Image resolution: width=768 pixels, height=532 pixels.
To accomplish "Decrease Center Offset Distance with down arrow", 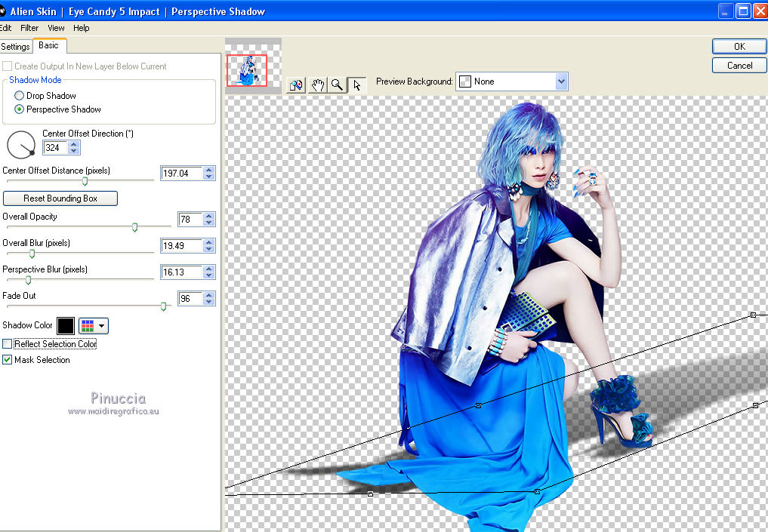I will (209, 176).
